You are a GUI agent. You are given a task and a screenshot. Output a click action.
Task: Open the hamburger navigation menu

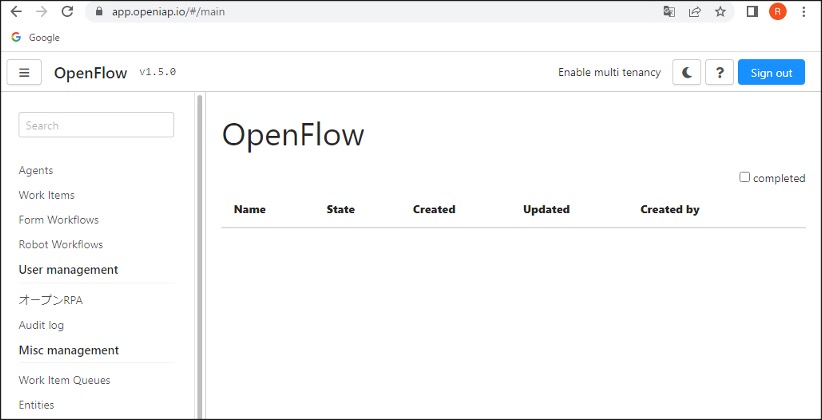click(x=24, y=72)
